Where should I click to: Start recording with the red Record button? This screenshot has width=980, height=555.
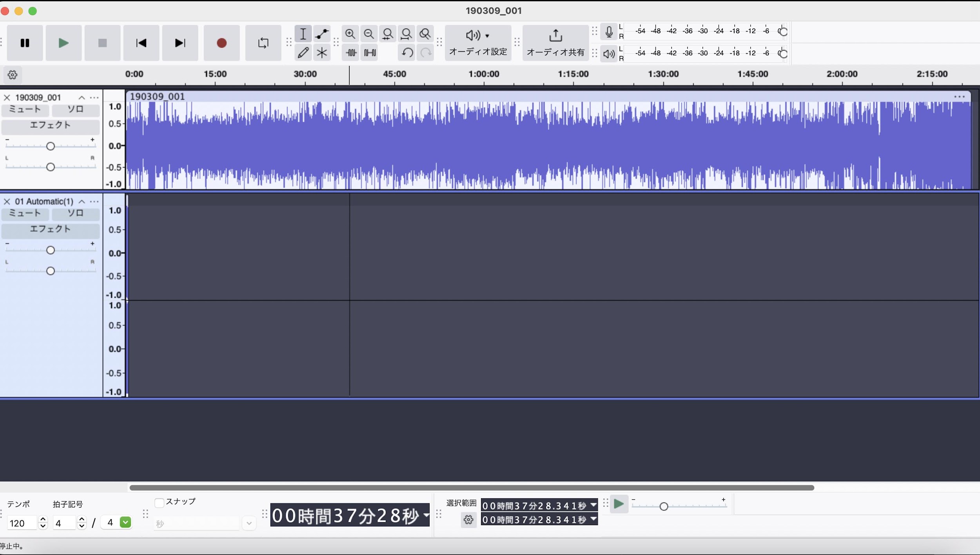pos(221,43)
